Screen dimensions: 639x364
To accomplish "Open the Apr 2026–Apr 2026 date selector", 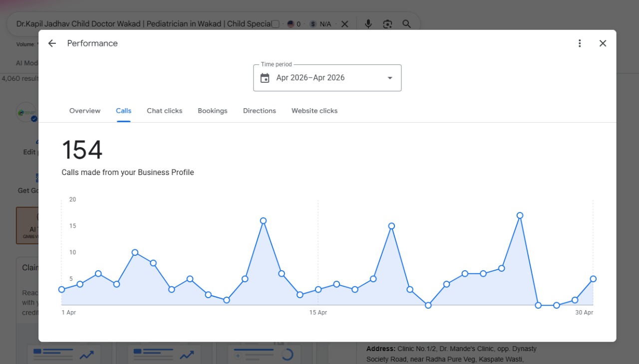I will [x=327, y=78].
